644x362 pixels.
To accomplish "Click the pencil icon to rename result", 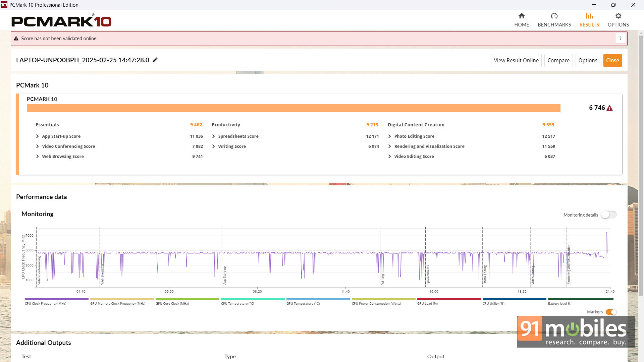I will tap(155, 60).
